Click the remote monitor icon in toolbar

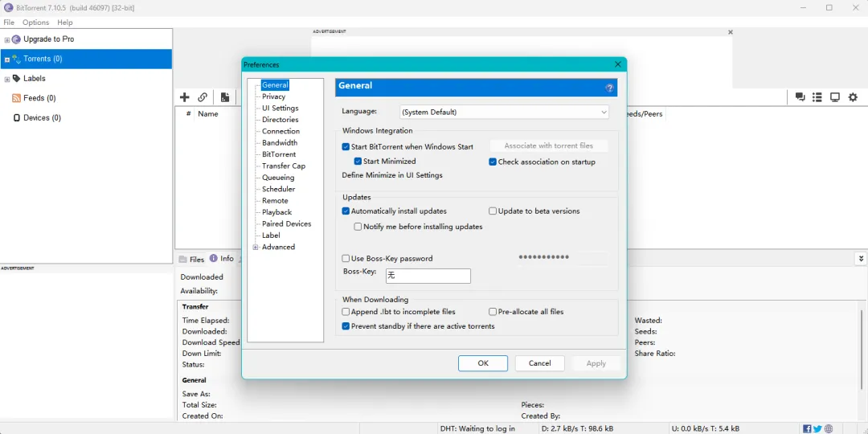pyautogui.click(x=835, y=97)
